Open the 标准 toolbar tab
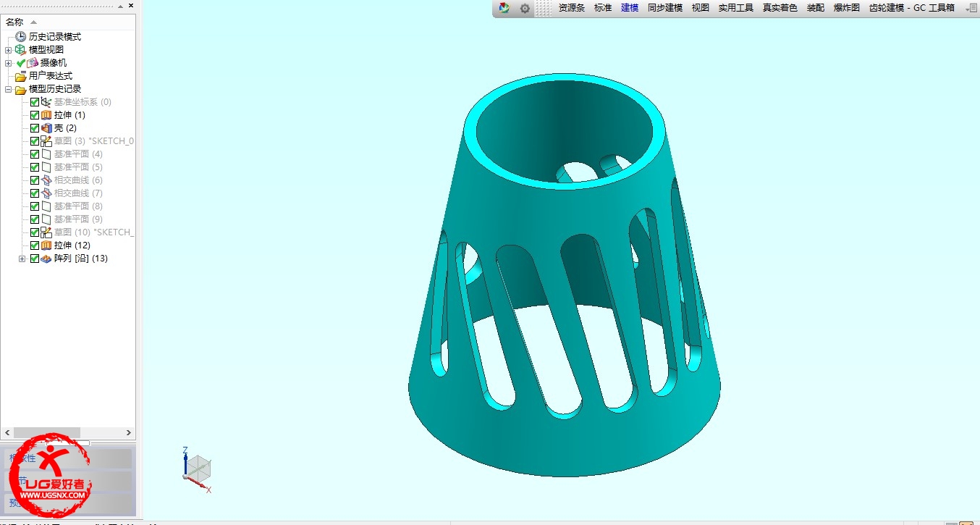 tap(603, 8)
